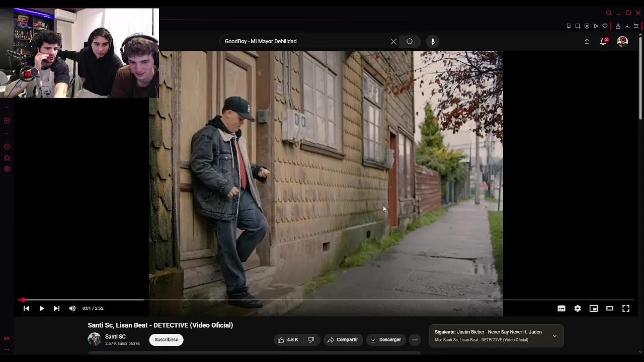
Task: Open video player settings gear
Action: pyautogui.click(x=578, y=308)
